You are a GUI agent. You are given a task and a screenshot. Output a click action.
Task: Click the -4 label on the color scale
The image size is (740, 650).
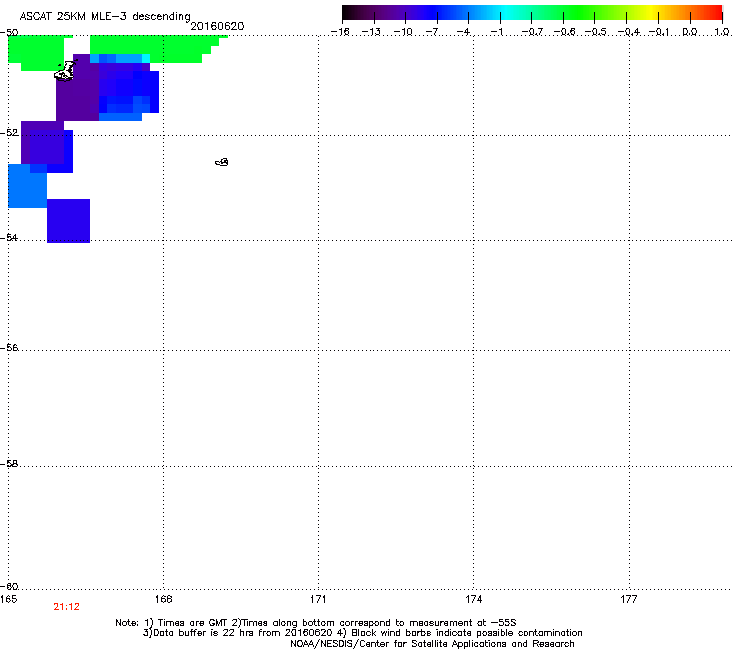(463, 32)
